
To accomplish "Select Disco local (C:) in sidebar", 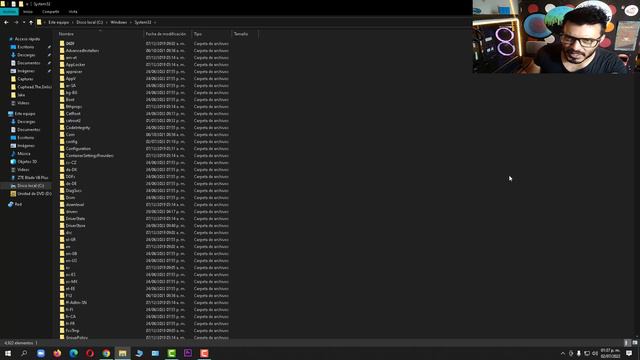I will [30, 186].
